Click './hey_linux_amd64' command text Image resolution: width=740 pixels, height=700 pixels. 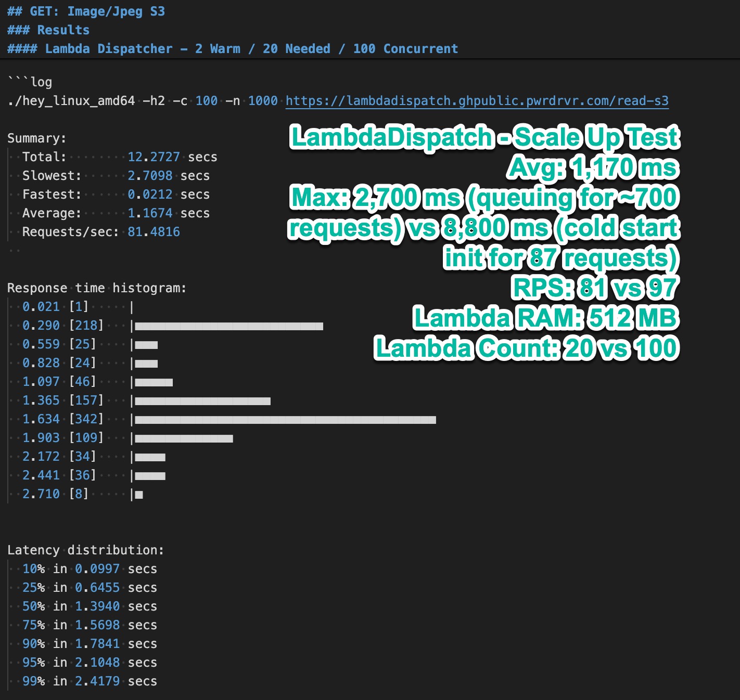[71, 101]
